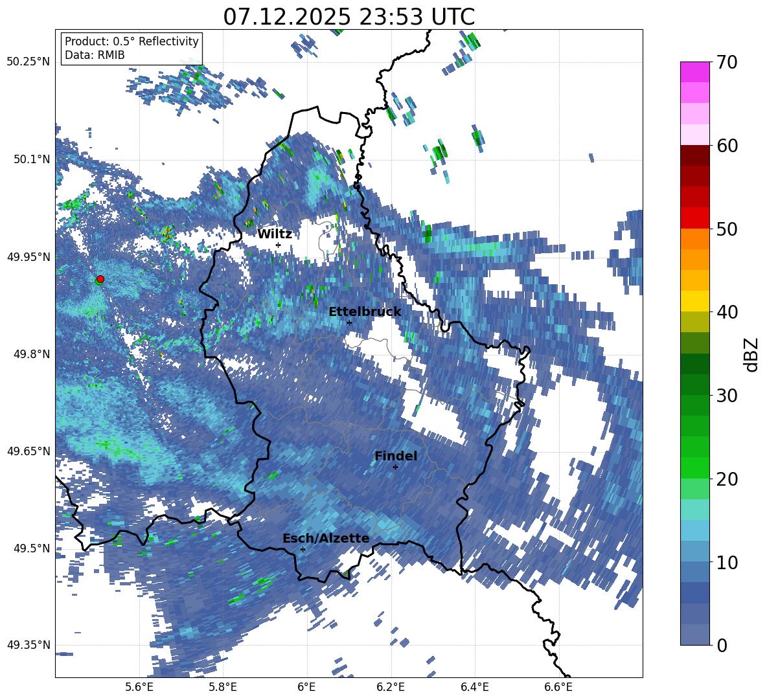The image size is (767, 700).
Task: Click the 'Data: RMIB' legend text
Action: (x=95, y=55)
